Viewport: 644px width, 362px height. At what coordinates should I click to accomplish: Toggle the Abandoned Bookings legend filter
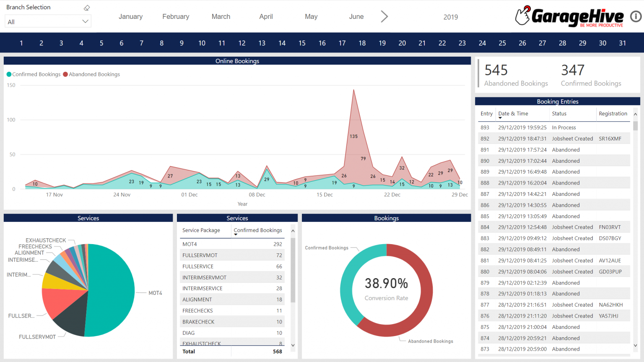(x=91, y=74)
